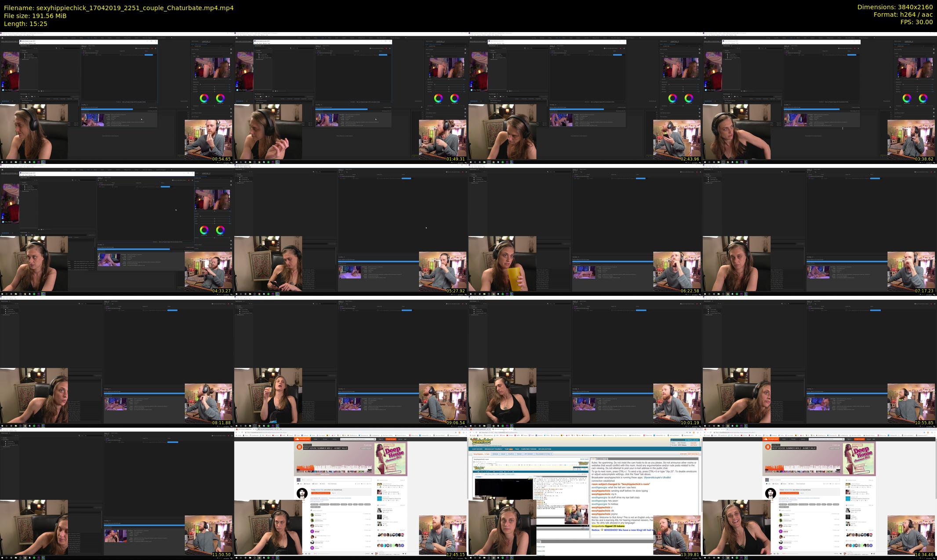The image size is (937, 560).
Task: Click the left color wheel in the 00:54.65 frame
Action: [x=204, y=98]
